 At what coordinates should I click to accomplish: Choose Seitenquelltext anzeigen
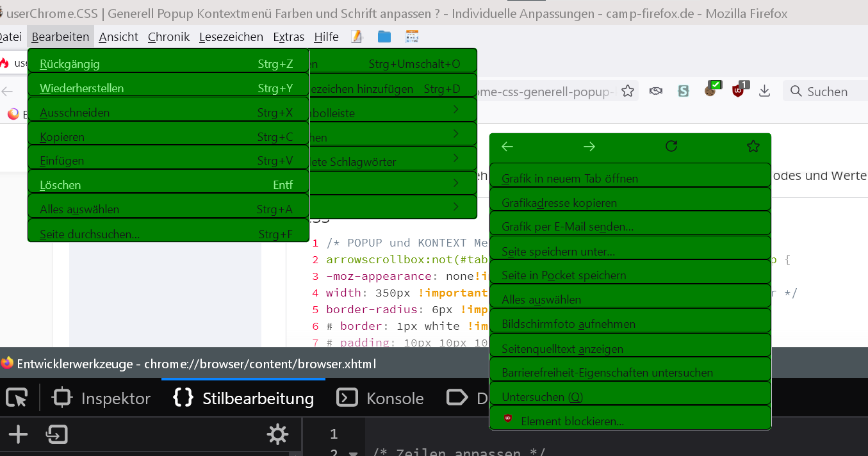(630, 345)
